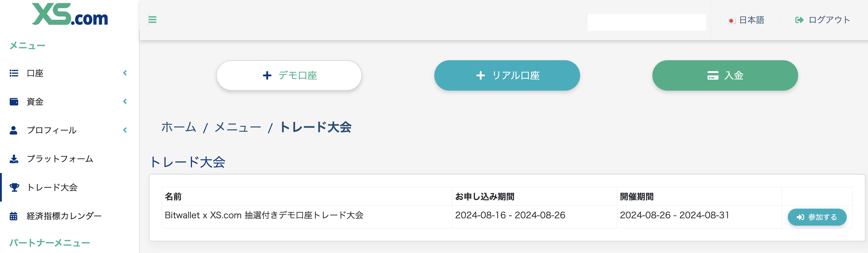Click the person icon beside プロフィール
Screen dimensions: 868x253
tap(13, 130)
